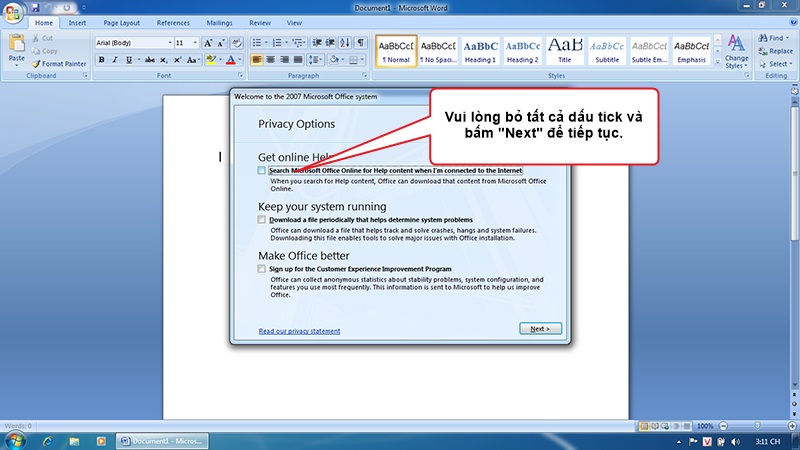800x450 pixels.
Task: Click the Find button
Action: pos(774,38)
